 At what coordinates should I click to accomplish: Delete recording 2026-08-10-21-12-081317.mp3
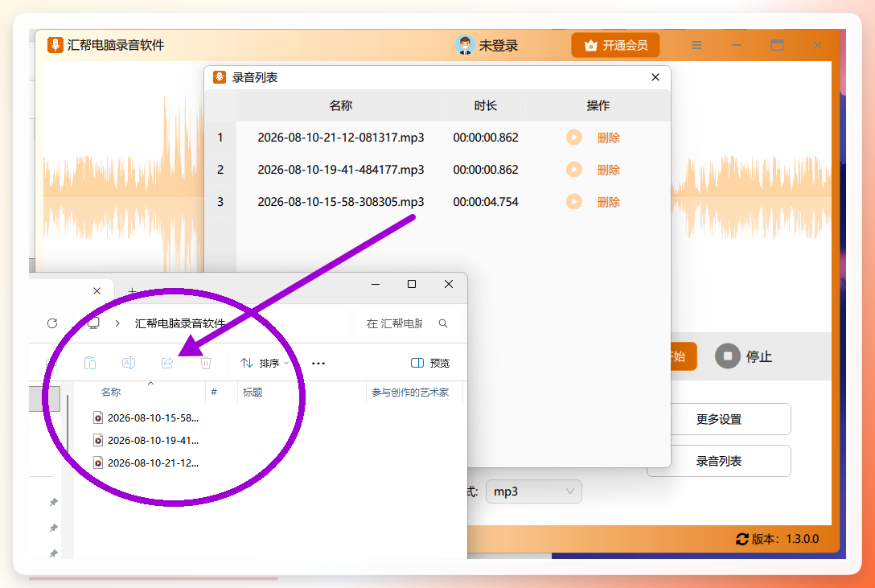[608, 138]
